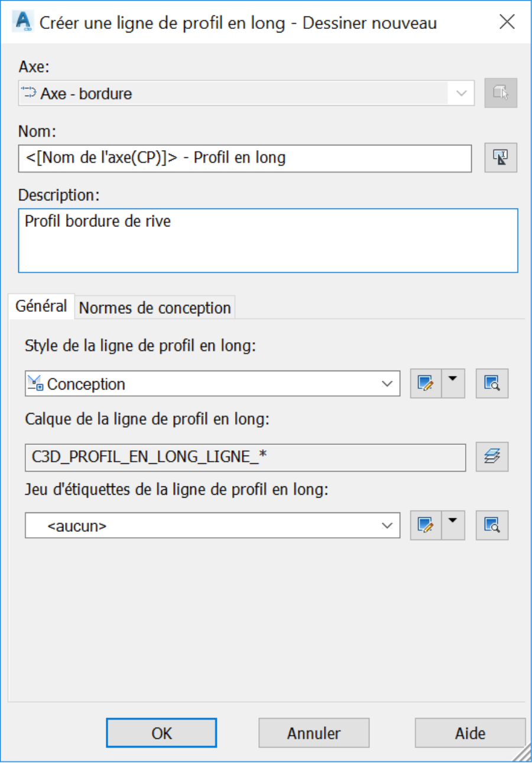
Task: Select the Général tab
Action: [41, 307]
